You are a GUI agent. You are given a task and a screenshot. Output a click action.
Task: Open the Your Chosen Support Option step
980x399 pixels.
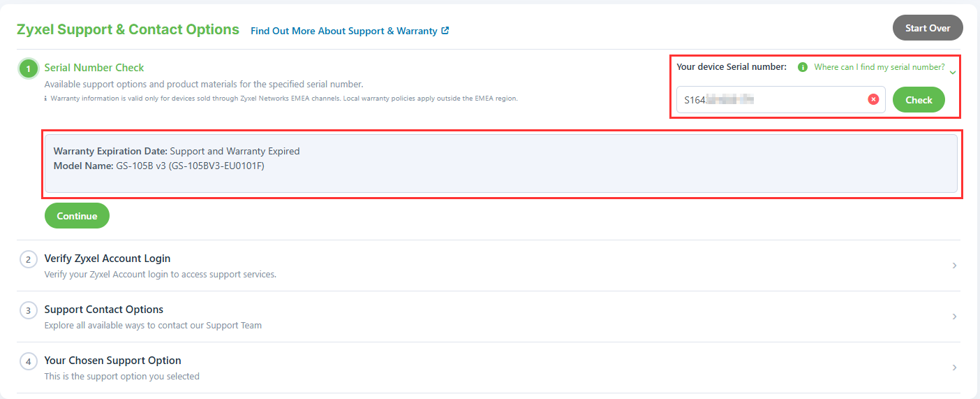113,361
